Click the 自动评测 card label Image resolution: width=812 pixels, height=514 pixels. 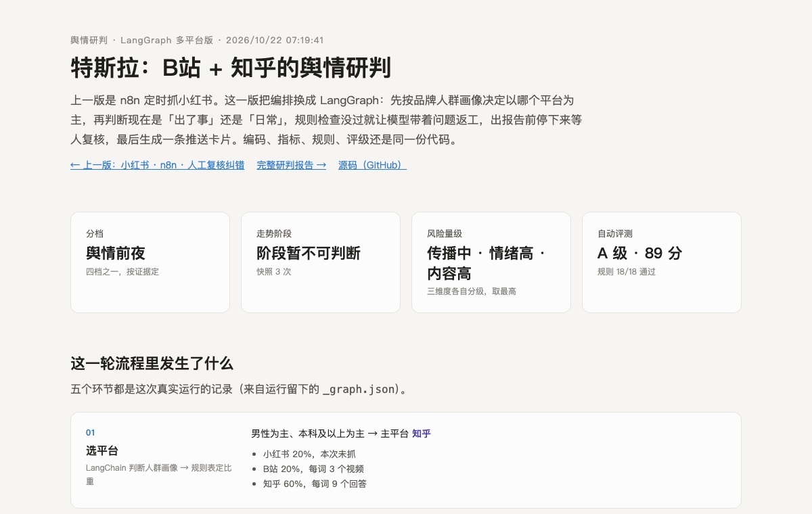point(615,233)
